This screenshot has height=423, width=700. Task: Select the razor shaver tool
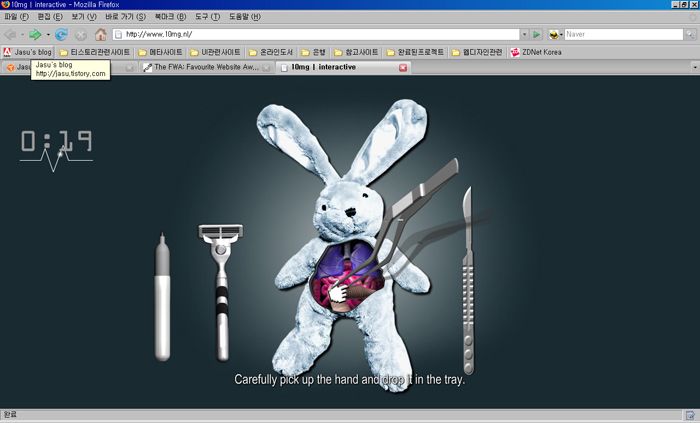221,292
